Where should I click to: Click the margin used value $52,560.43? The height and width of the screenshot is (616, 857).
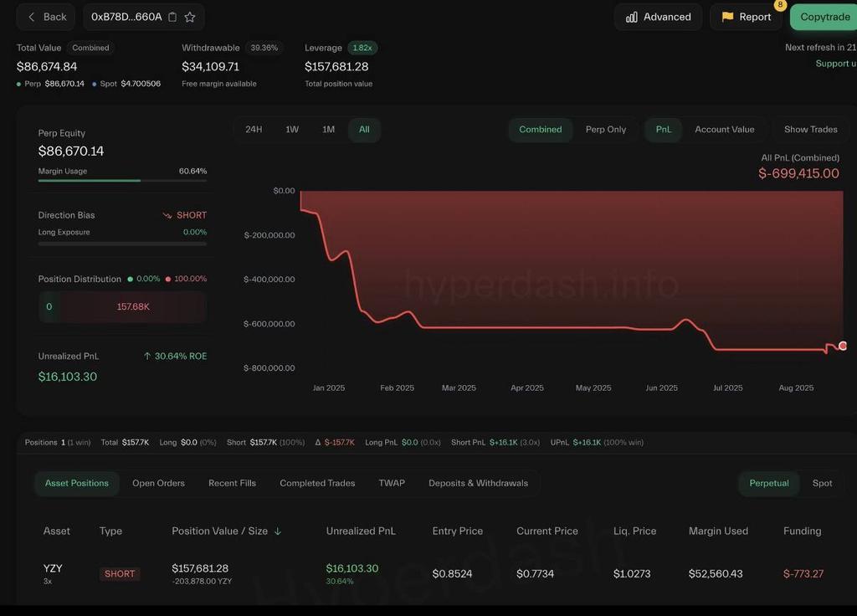click(x=716, y=574)
